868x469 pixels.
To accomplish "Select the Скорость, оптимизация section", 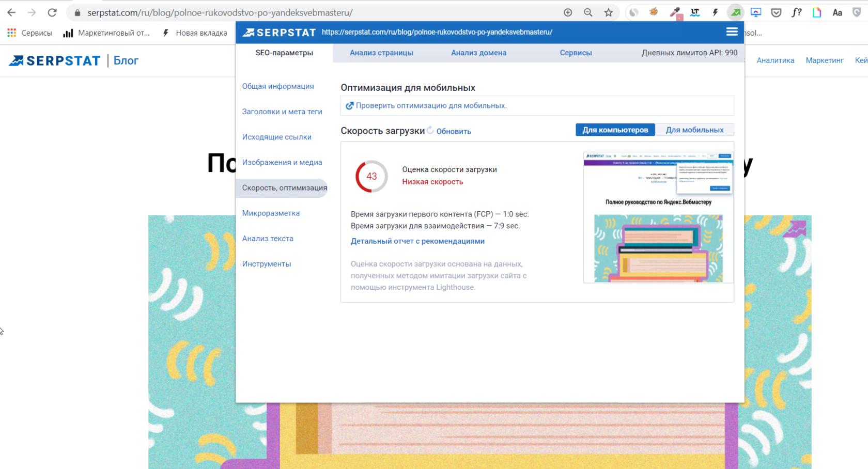I will point(282,188).
